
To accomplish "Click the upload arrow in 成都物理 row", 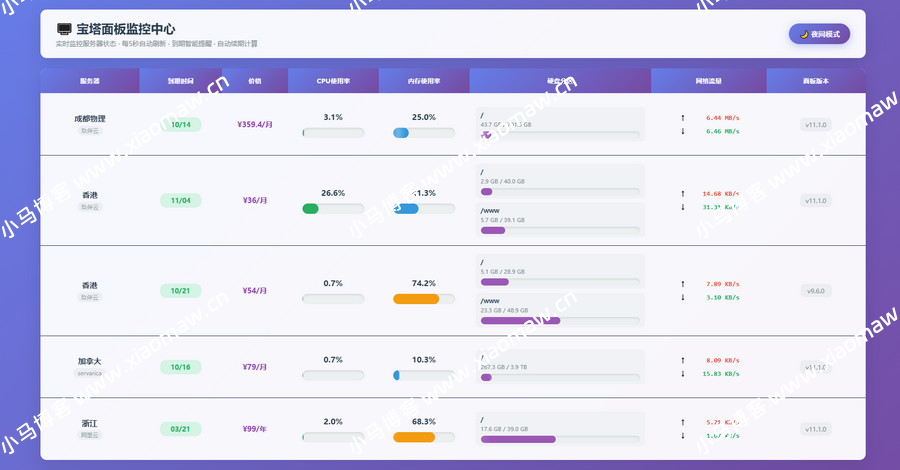I will point(683,118).
